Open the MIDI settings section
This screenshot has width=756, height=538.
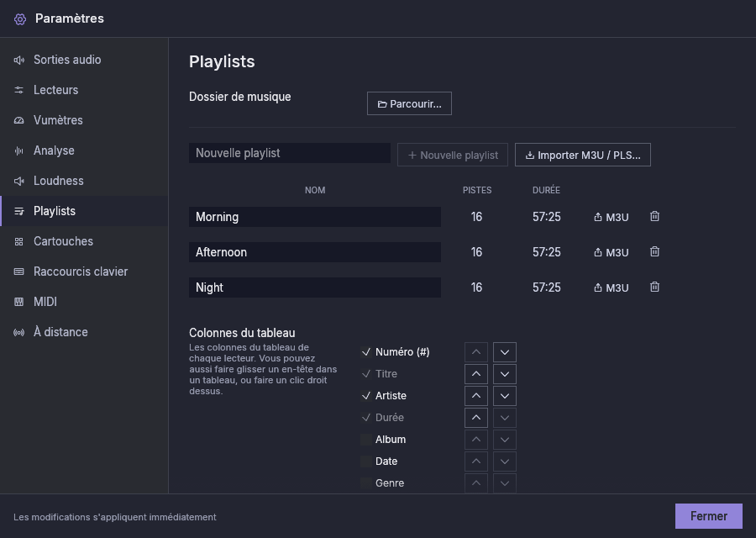84,302
